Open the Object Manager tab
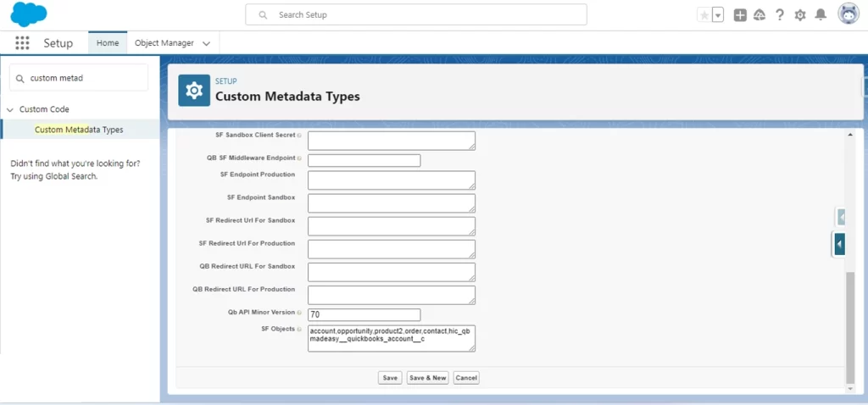 point(164,43)
